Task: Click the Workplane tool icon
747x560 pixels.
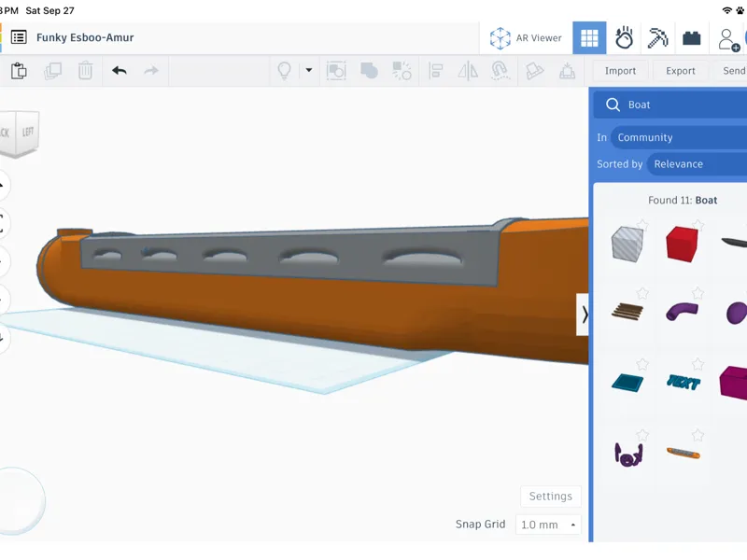Action: click(x=534, y=71)
